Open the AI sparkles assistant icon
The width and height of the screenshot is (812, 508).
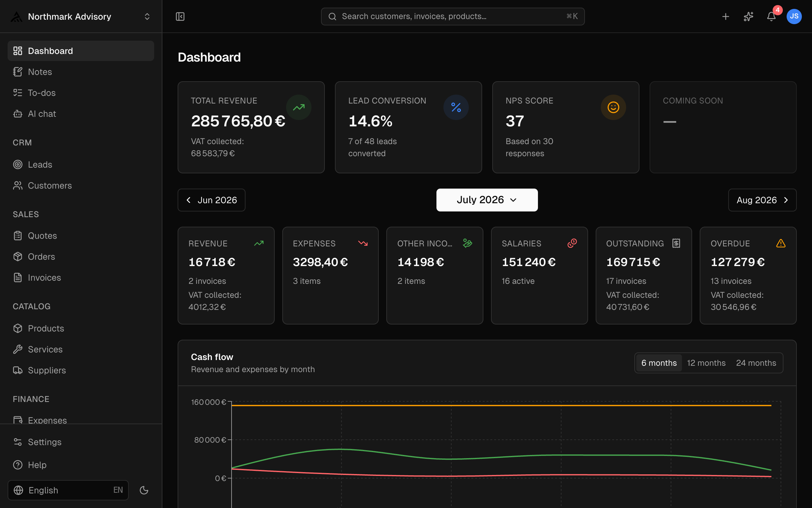pos(748,17)
